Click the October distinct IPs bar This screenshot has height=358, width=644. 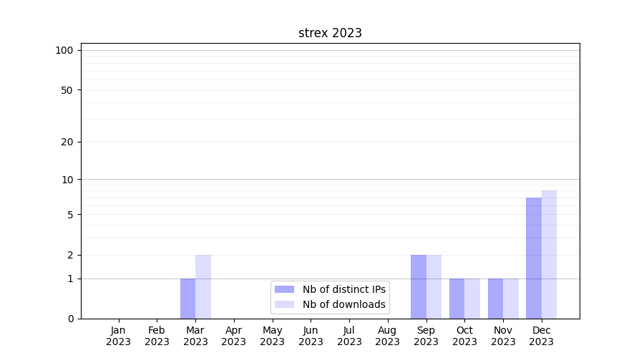[457, 299]
